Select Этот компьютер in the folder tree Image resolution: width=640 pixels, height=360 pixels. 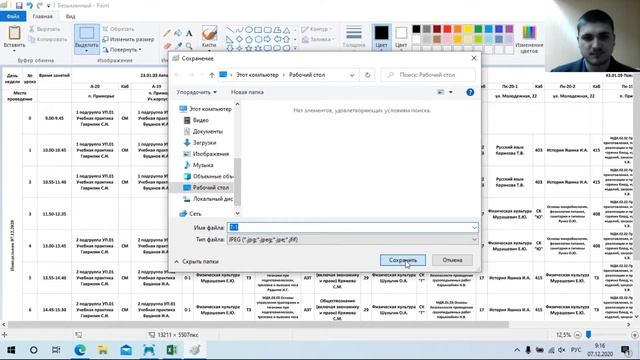click(205, 109)
